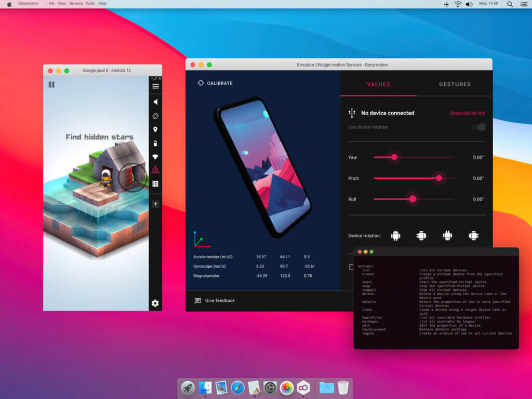Click the 'Accelerometer (m/s2):' label
This screenshot has height=399, width=532.
214,257
